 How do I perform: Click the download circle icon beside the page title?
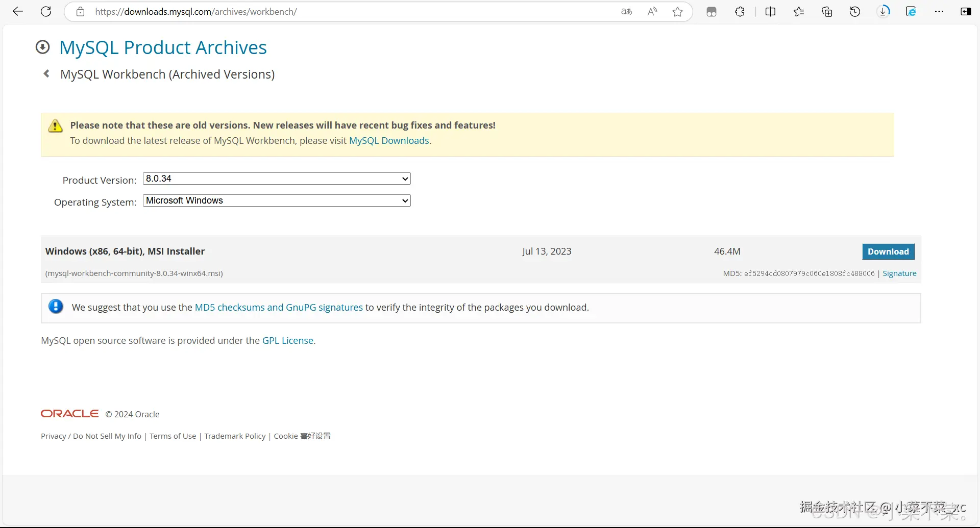[x=43, y=47]
